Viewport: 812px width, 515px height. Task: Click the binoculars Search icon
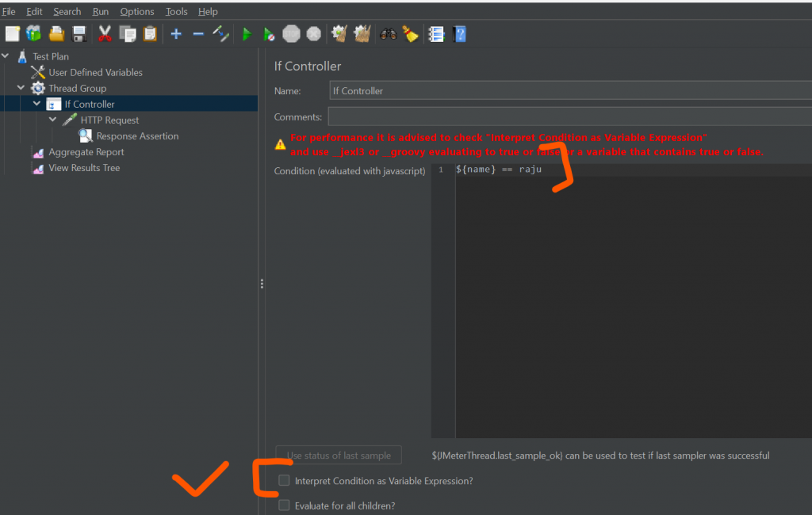tap(388, 34)
